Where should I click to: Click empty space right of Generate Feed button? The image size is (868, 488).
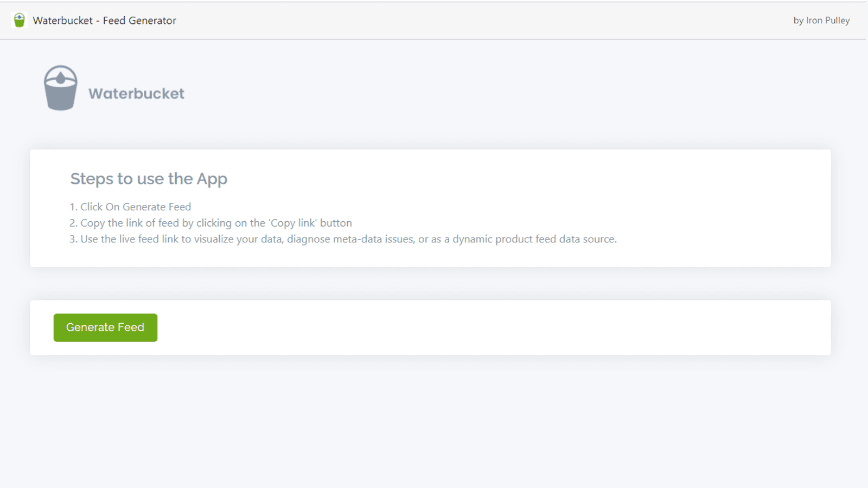pos(488,328)
